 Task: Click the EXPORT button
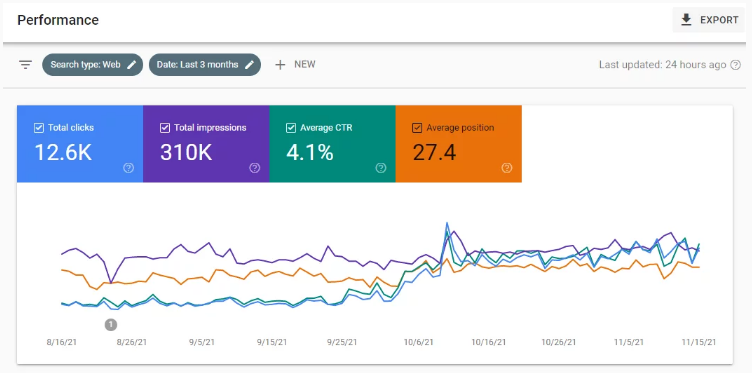tap(708, 20)
